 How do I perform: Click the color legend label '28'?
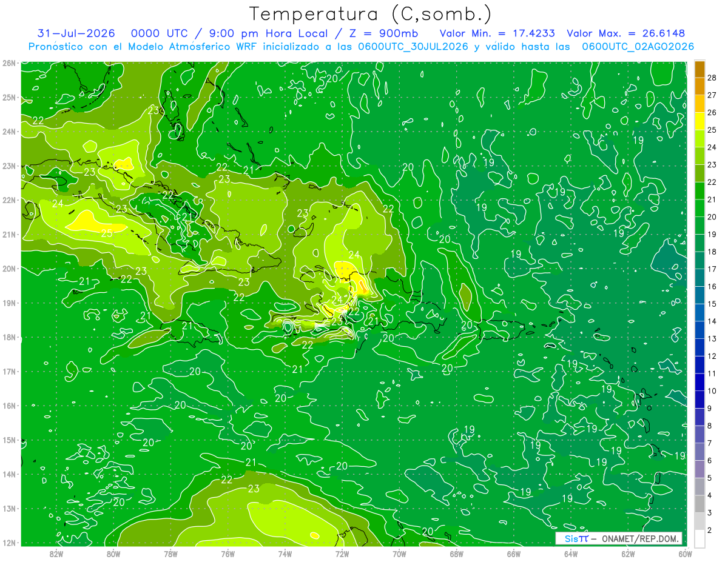coord(712,78)
